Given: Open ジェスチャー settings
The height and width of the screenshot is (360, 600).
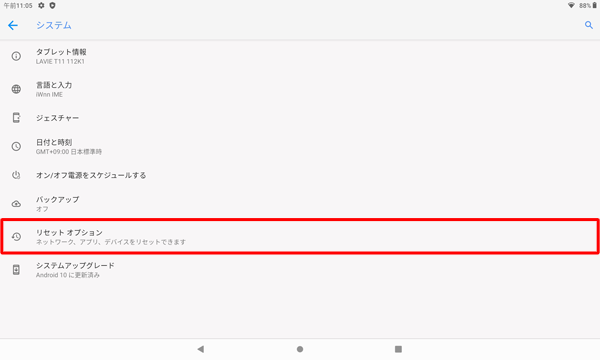Looking at the screenshot, I should click(x=300, y=118).
